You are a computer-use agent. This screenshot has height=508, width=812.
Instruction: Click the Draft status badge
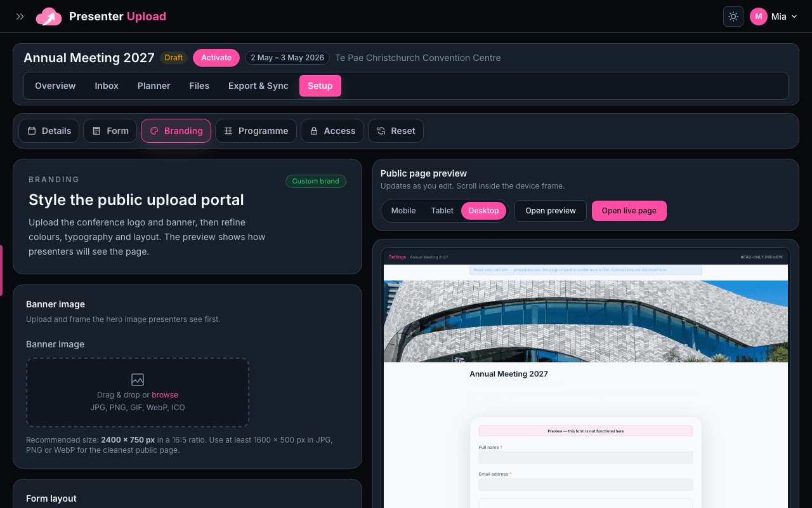click(174, 58)
